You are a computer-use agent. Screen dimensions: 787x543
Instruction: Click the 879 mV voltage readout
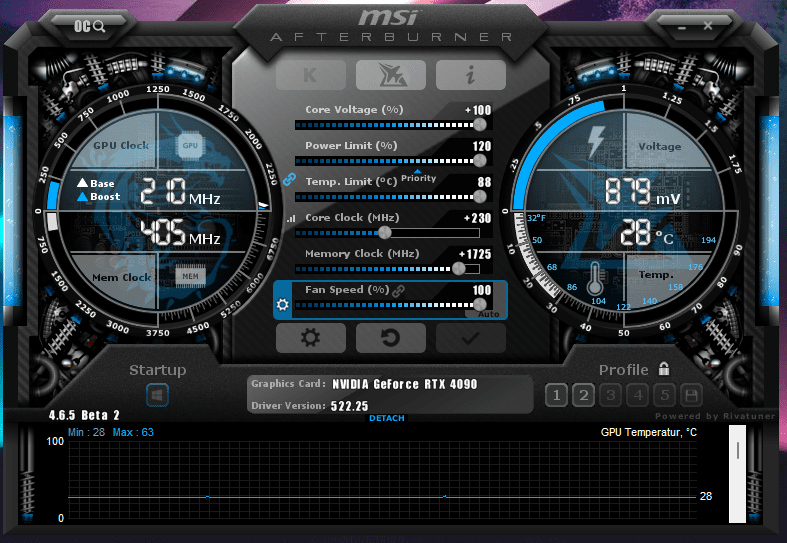(x=642, y=192)
